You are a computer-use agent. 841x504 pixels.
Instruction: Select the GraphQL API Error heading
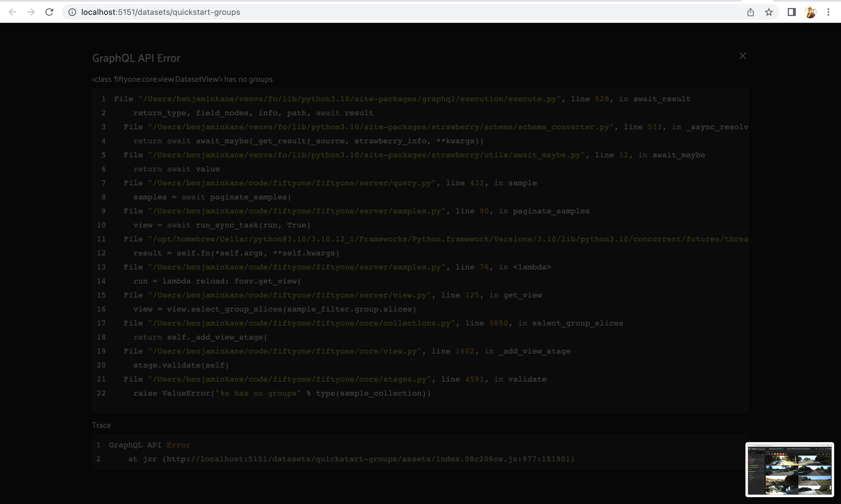(136, 58)
